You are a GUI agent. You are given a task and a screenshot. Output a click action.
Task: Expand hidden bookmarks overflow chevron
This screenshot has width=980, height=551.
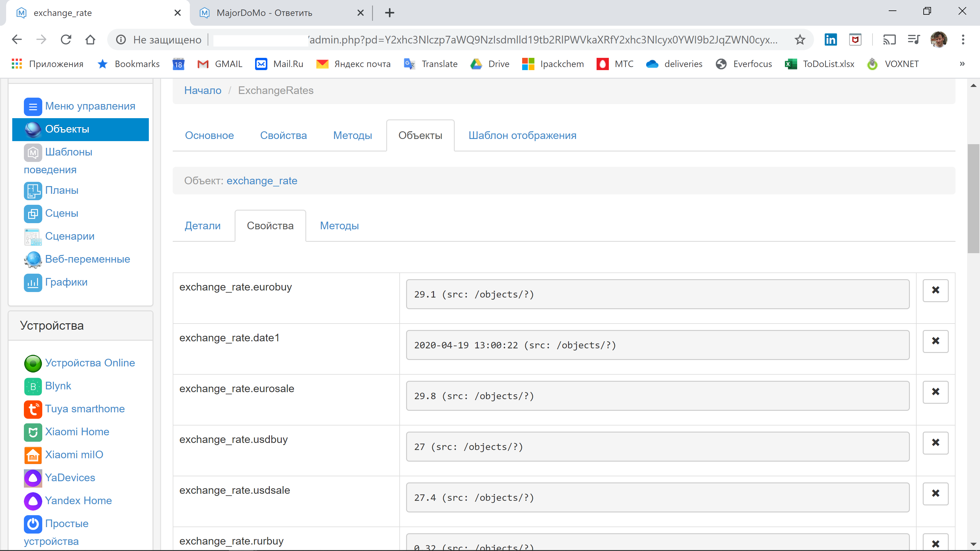click(963, 63)
